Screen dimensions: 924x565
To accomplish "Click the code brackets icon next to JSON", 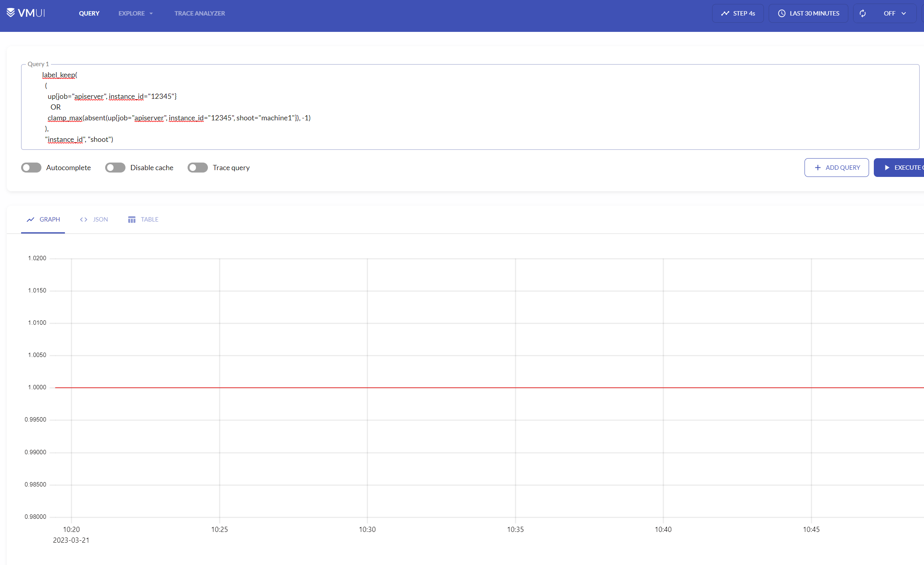I will (83, 219).
